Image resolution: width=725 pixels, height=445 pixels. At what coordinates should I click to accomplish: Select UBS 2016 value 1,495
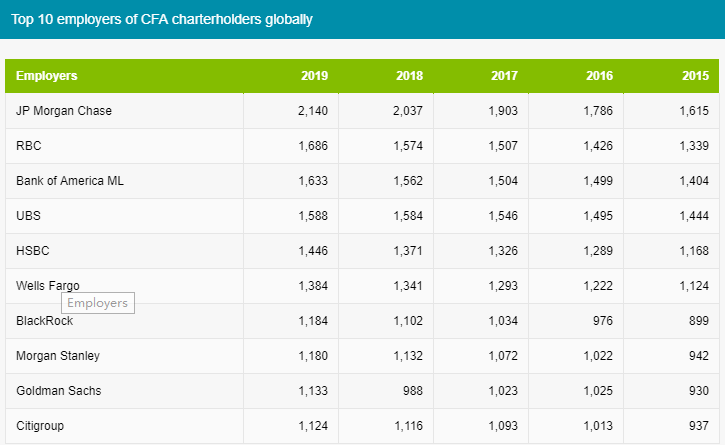click(x=598, y=216)
